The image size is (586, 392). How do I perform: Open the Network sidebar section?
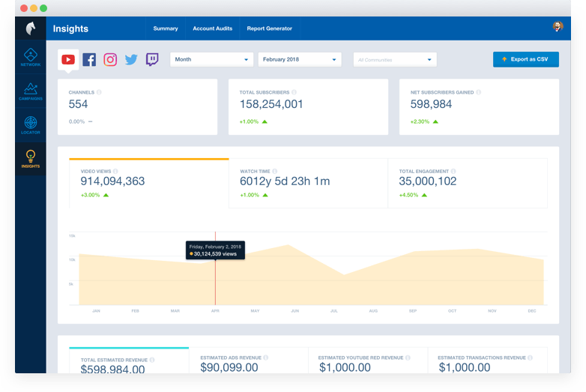pos(31,57)
